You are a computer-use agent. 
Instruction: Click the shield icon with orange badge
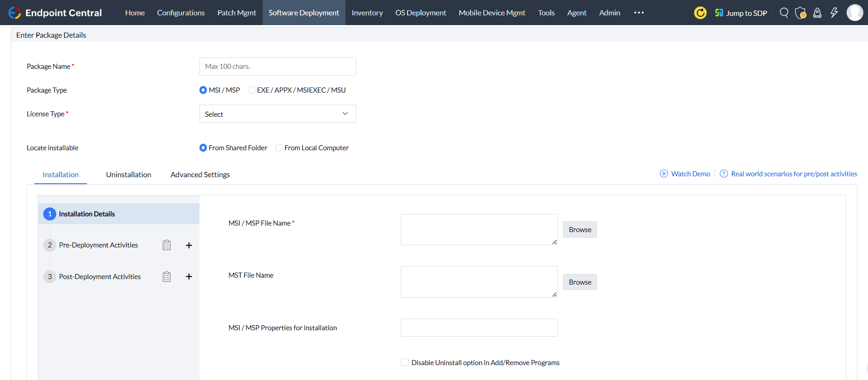point(800,13)
